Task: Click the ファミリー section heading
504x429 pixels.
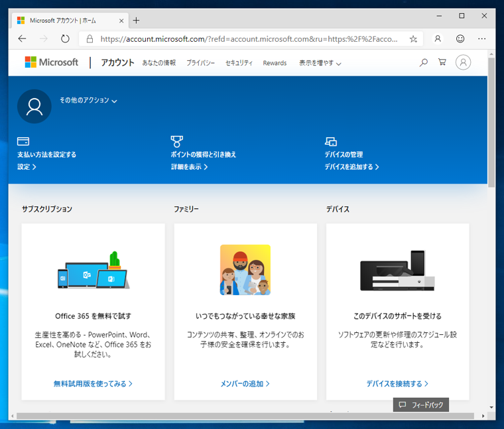Action: coord(186,210)
